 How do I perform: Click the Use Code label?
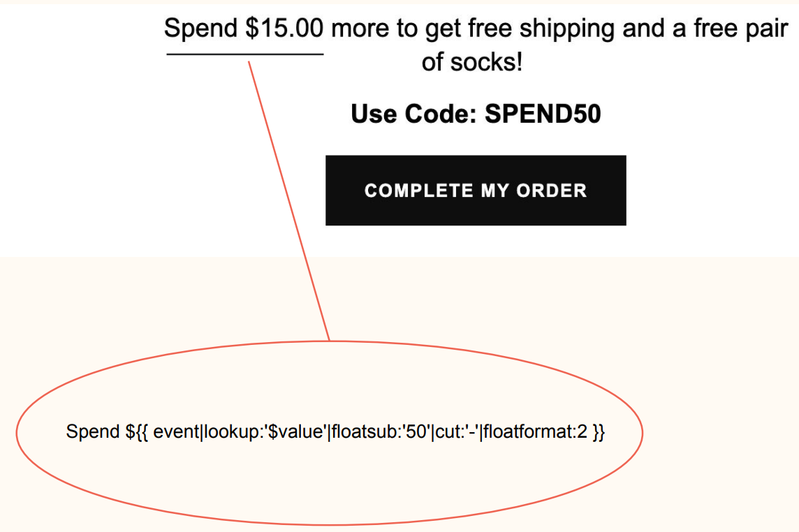413,114
